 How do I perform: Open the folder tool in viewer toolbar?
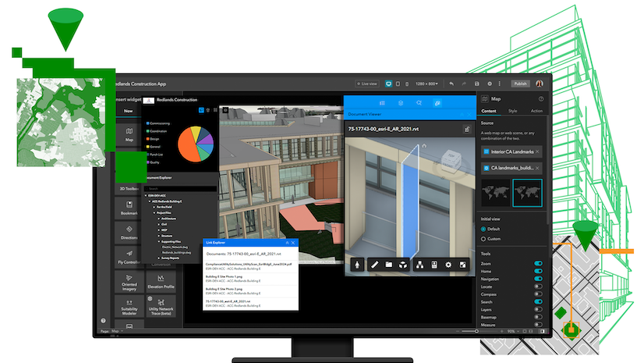click(x=388, y=265)
